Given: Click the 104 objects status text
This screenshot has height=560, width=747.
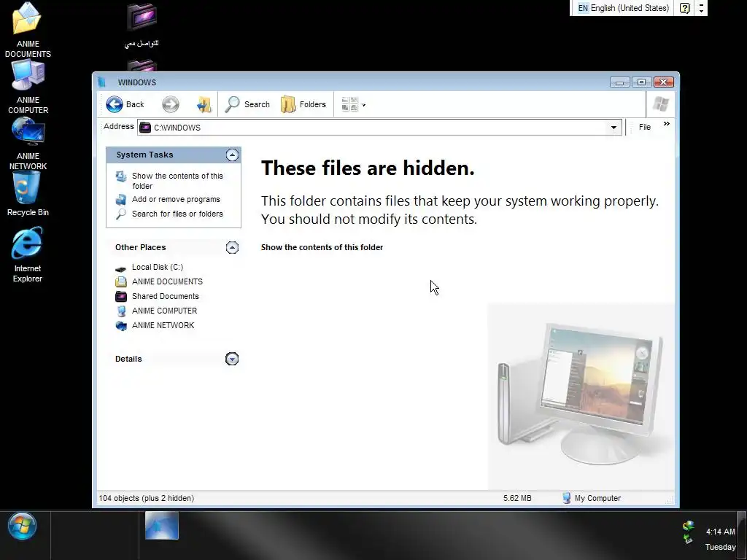Looking at the screenshot, I should (146, 498).
